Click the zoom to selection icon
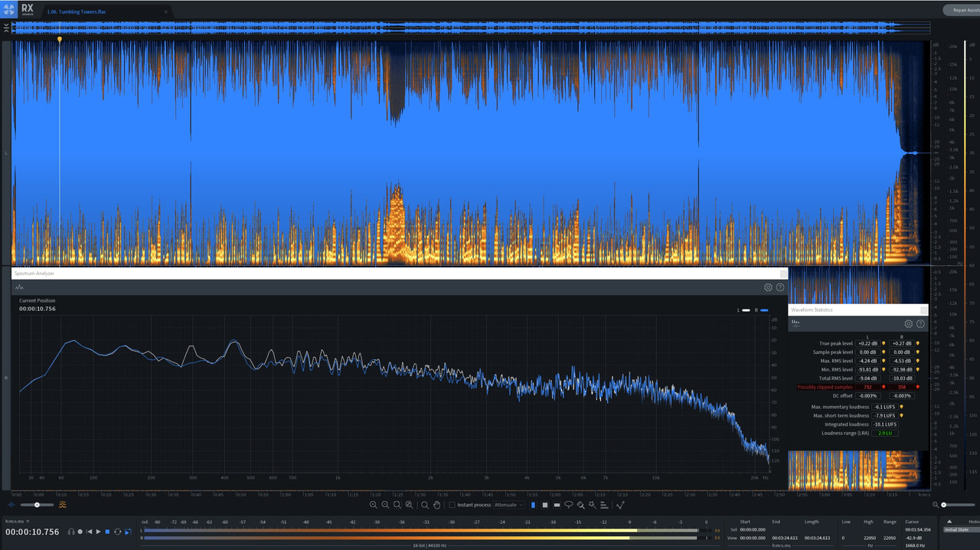980x550 pixels. pyautogui.click(x=397, y=505)
